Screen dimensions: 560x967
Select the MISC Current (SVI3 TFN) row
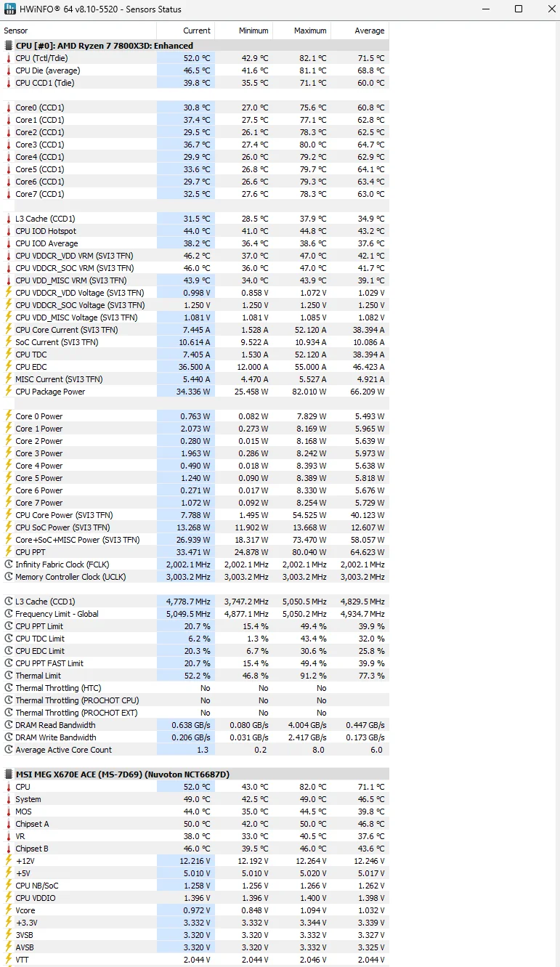coord(195,379)
